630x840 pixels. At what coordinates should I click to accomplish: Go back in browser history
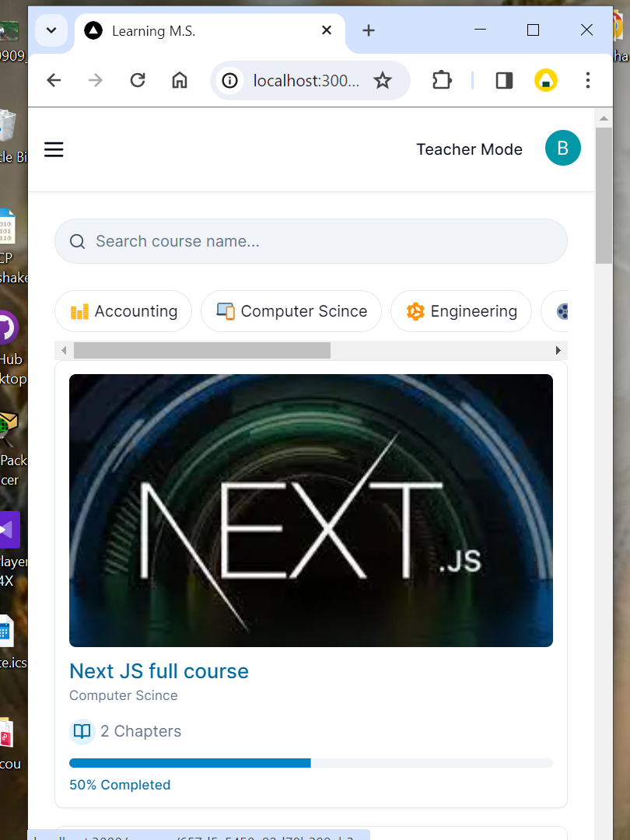pos(54,80)
